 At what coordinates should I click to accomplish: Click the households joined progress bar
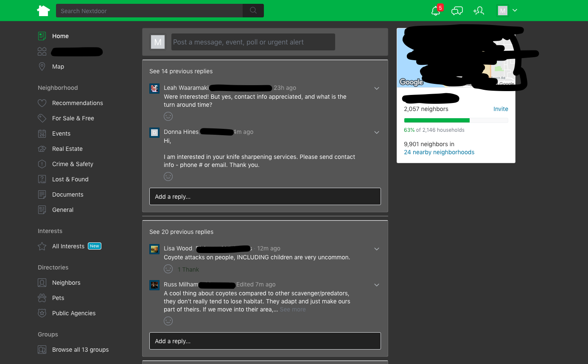pyautogui.click(x=456, y=120)
